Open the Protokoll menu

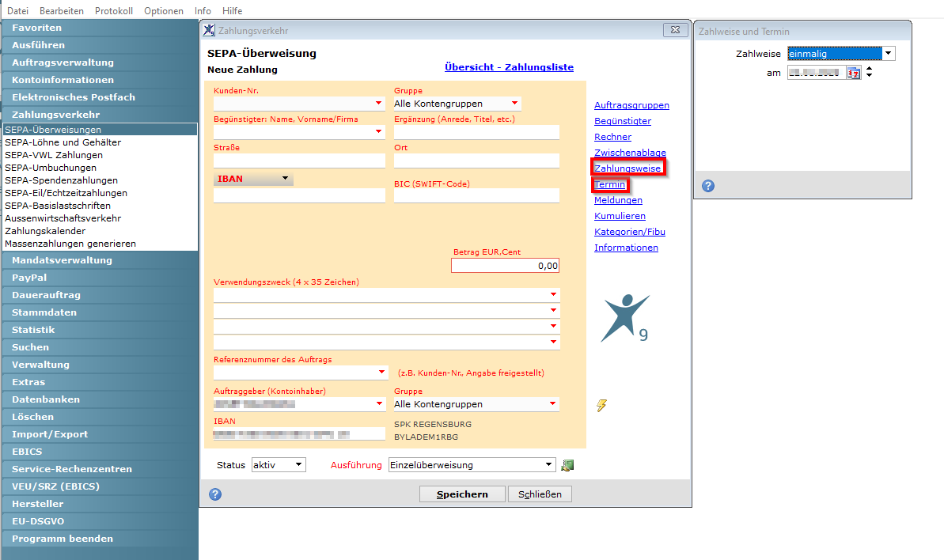tap(114, 11)
